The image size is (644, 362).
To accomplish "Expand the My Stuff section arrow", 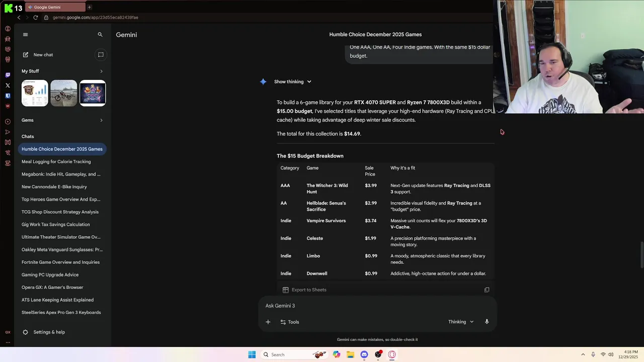I will coord(101,71).
